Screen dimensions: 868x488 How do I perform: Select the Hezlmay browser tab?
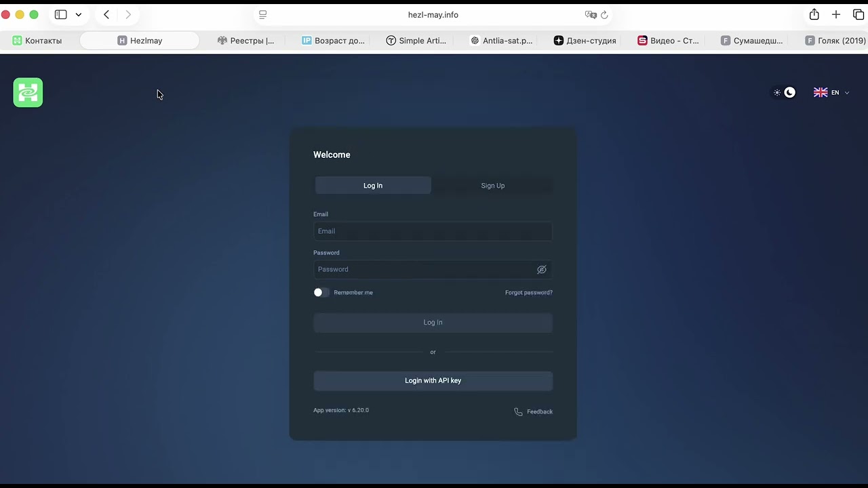[x=140, y=41]
